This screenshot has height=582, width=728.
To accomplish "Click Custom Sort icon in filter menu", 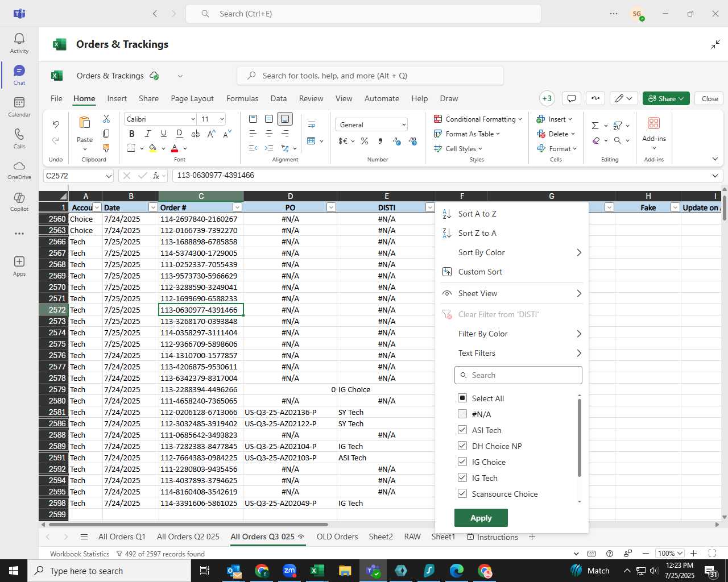I will pos(447,272).
